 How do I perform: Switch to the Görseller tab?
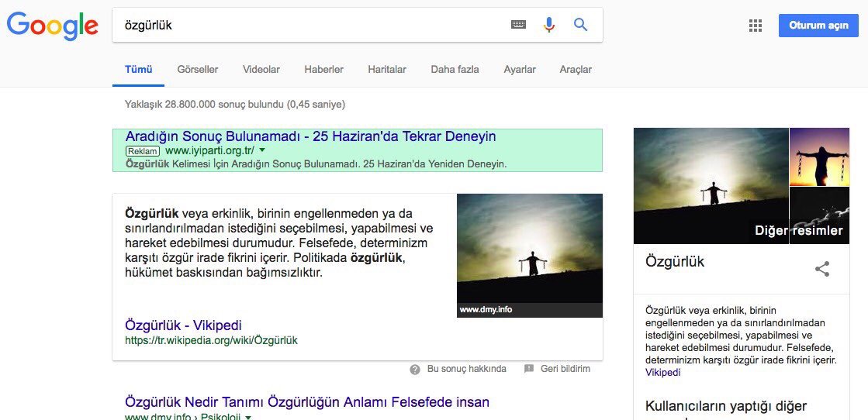coord(198,70)
